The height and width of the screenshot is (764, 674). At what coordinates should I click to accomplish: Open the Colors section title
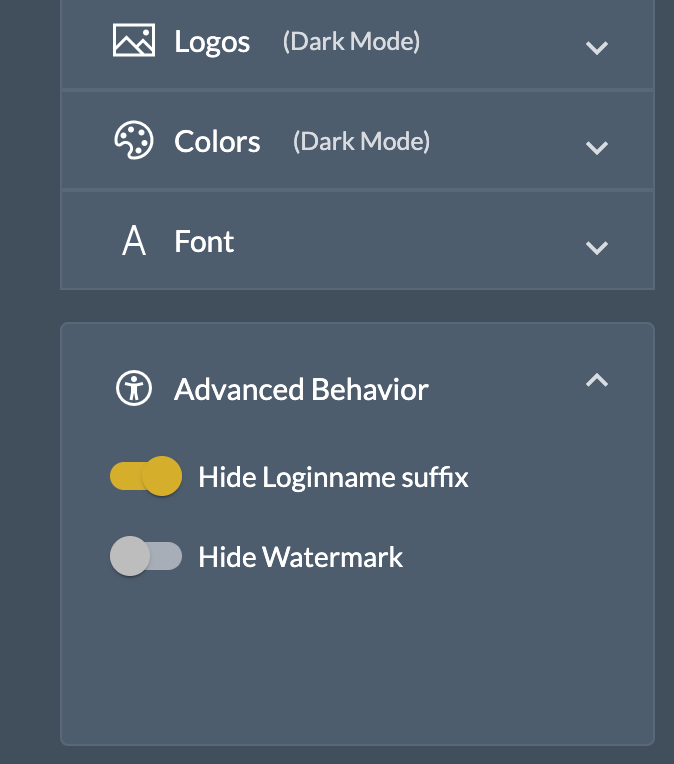(x=217, y=142)
